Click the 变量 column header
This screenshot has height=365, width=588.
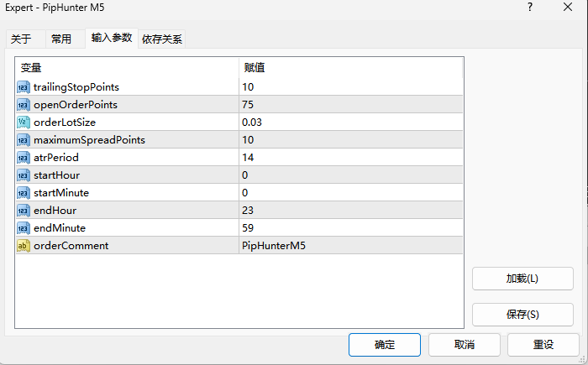pyautogui.click(x=31, y=67)
